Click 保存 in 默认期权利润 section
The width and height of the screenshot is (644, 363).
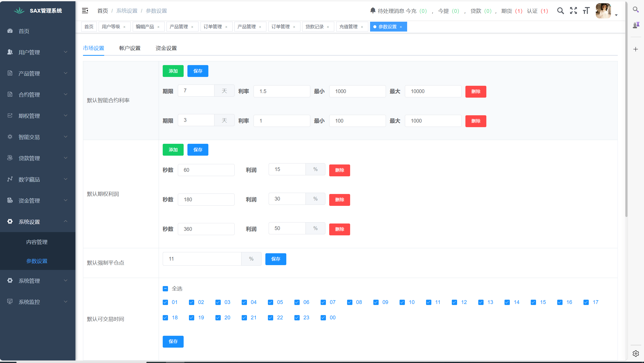point(198,150)
